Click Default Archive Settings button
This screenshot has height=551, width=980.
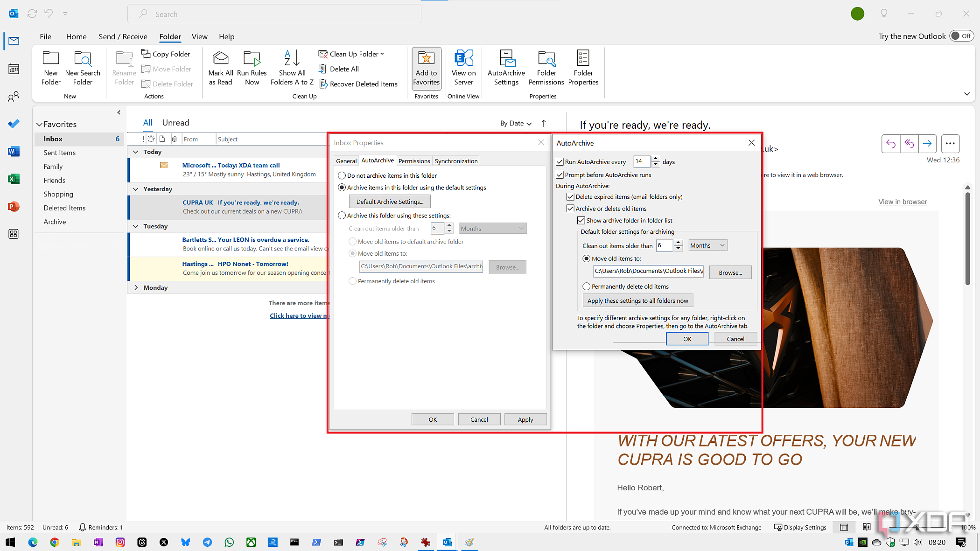[390, 202]
